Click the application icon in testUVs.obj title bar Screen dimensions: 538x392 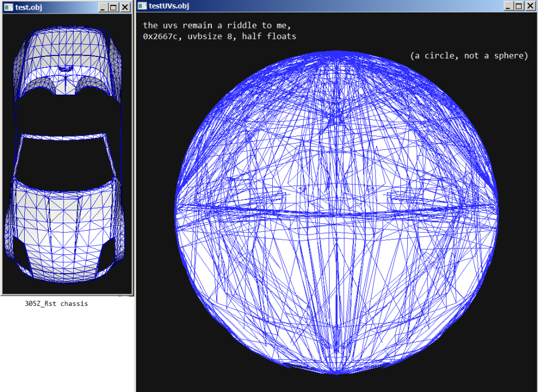141,5
